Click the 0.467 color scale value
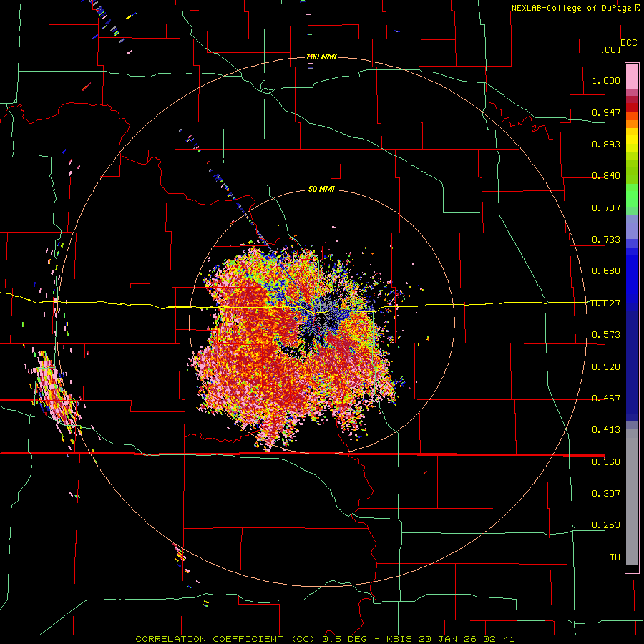The height and width of the screenshot is (644, 644). coord(606,399)
